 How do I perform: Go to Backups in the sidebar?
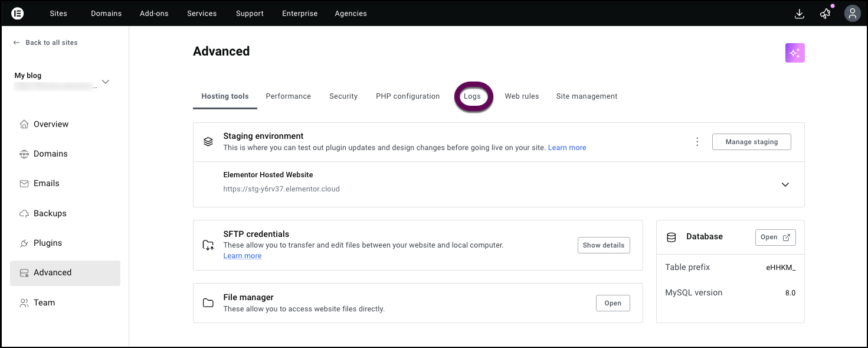(48, 213)
